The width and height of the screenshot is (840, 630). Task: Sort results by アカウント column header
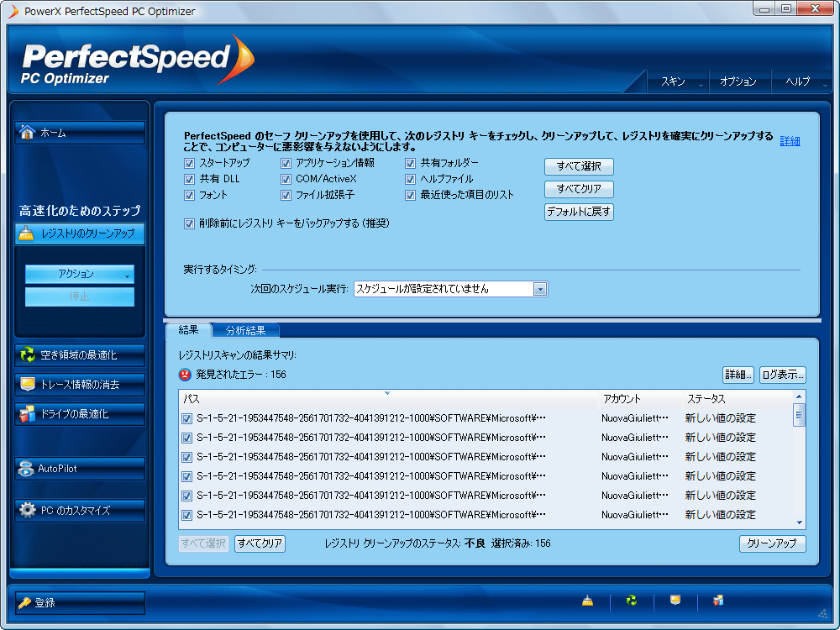point(641,399)
